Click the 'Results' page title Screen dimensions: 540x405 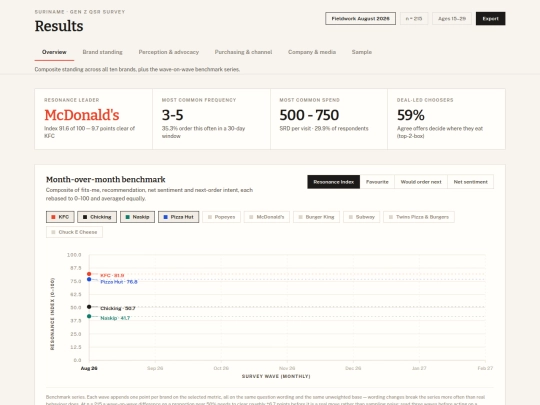click(x=59, y=26)
